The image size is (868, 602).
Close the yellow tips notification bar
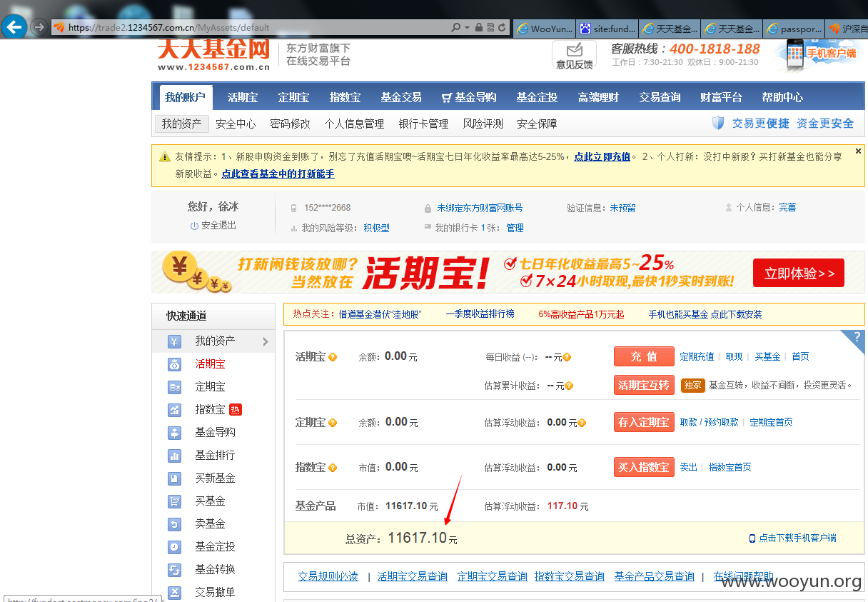click(x=858, y=151)
